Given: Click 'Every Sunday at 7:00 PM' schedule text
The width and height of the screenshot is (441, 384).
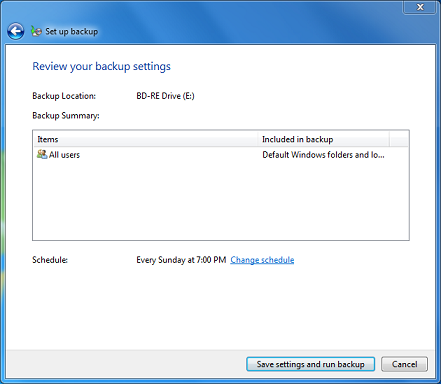Looking at the screenshot, I should tap(181, 260).
